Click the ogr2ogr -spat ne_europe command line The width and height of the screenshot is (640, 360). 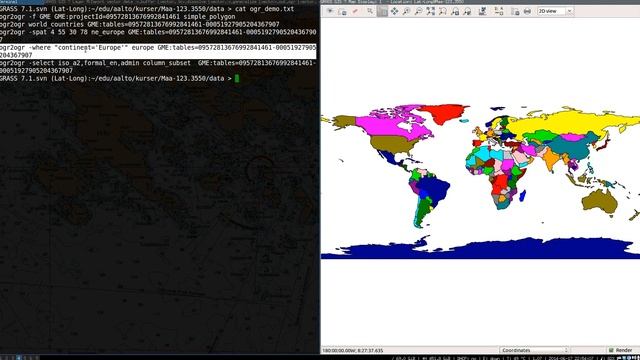coord(158,36)
